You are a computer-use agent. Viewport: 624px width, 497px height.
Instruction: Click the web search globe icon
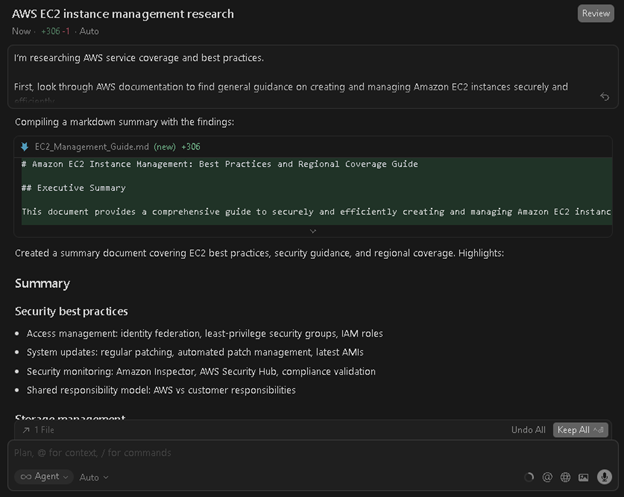click(x=565, y=477)
